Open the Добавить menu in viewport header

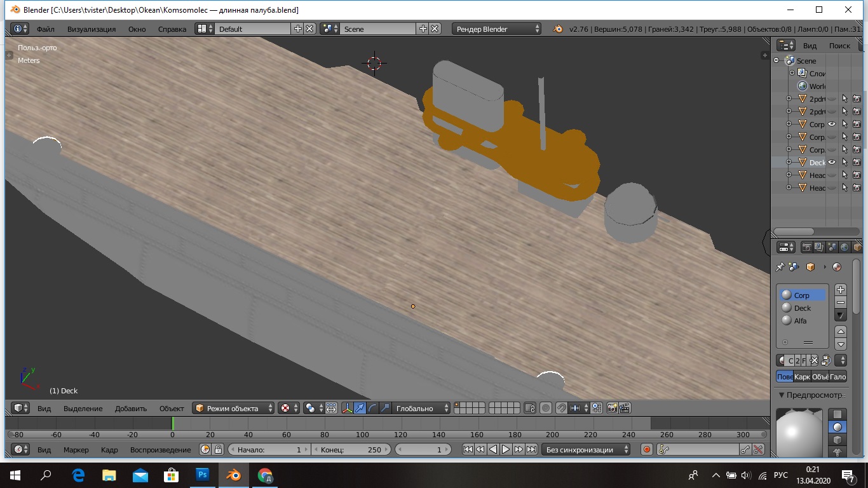tap(130, 408)
